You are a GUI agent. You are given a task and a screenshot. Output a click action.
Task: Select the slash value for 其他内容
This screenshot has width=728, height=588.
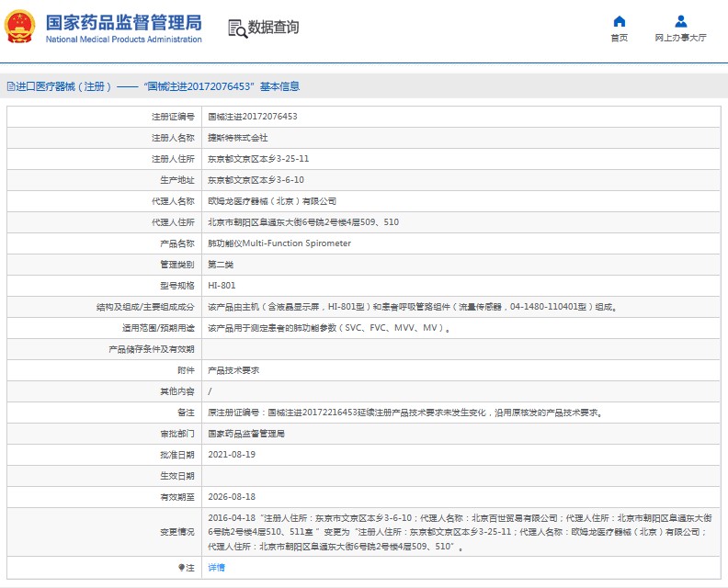click(x=210, y=391)
